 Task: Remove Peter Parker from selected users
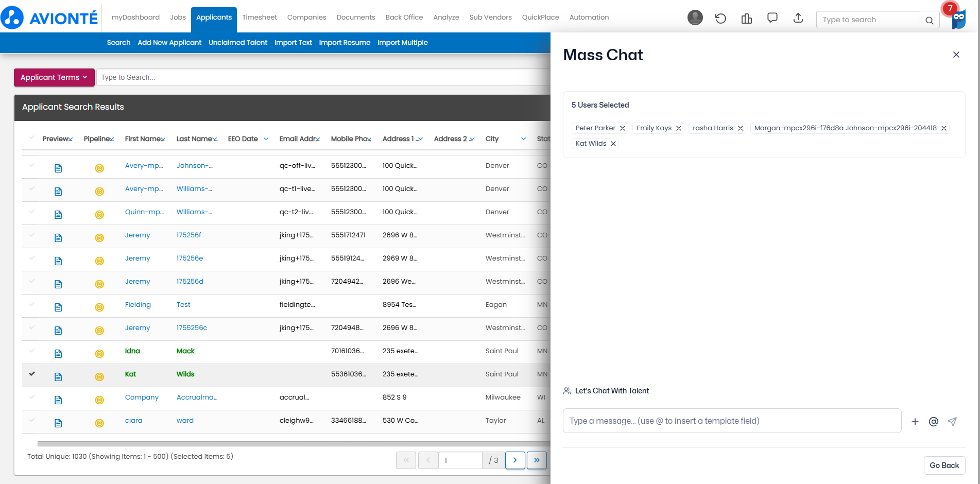pyautogui.click(x=622, y=128)
